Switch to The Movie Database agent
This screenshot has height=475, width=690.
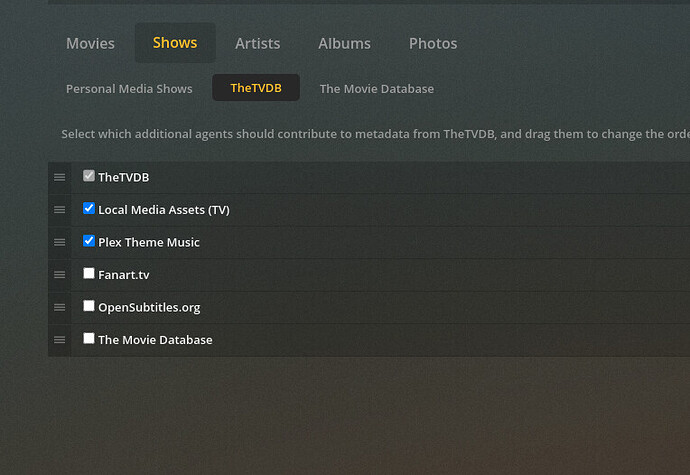tap(377, 88)
